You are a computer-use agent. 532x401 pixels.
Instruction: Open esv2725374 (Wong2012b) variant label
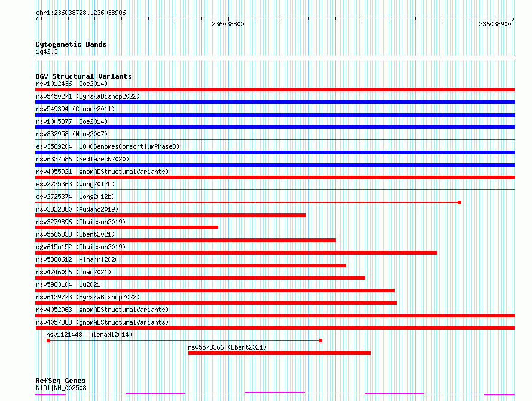click(75, 197)
